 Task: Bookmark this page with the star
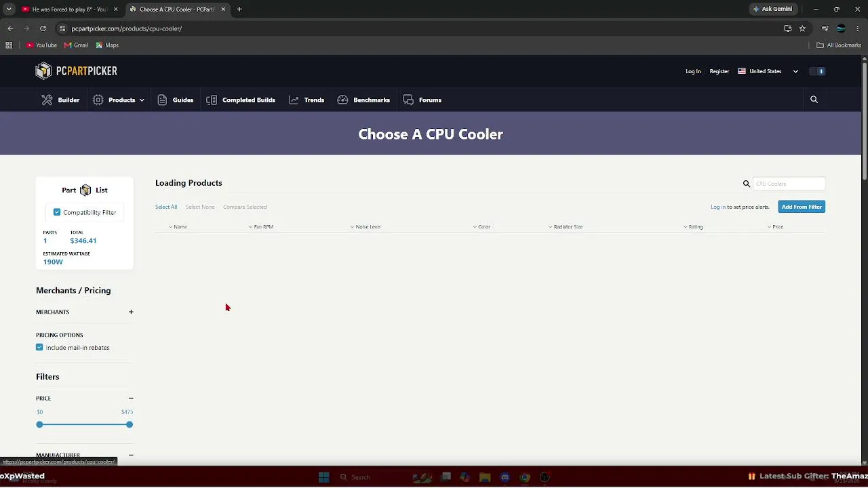click(802, 28)
